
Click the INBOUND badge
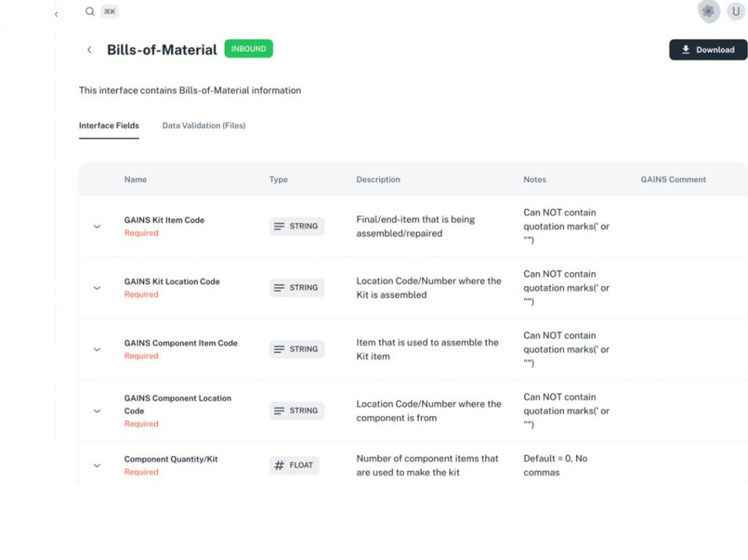(248, 49)
